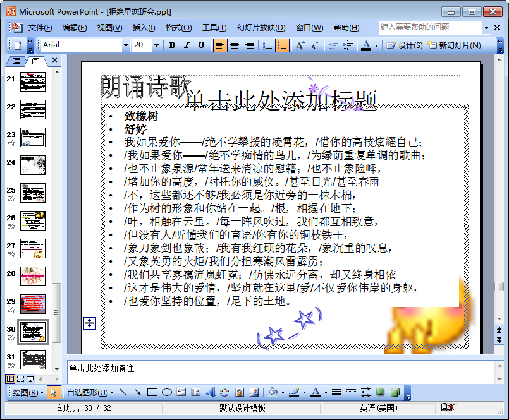Open line color dropdown arrow
The width and height of the screenshot is (509, 420).
pos(305,393)
